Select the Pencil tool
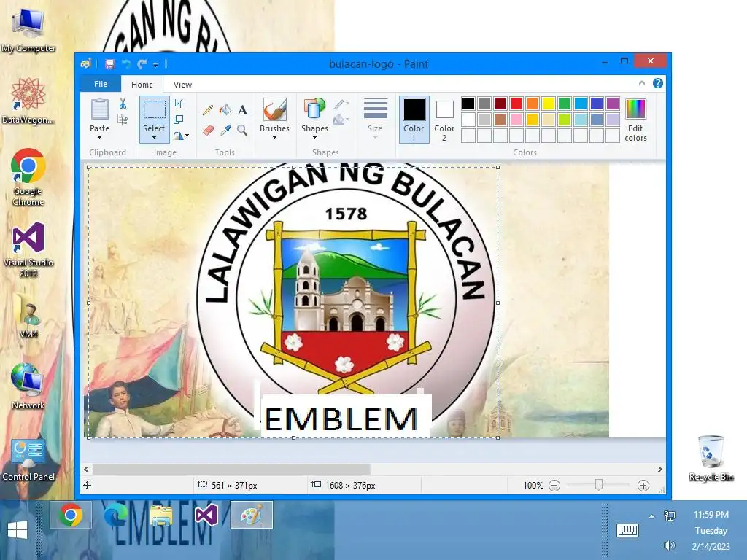 (208, 111)
